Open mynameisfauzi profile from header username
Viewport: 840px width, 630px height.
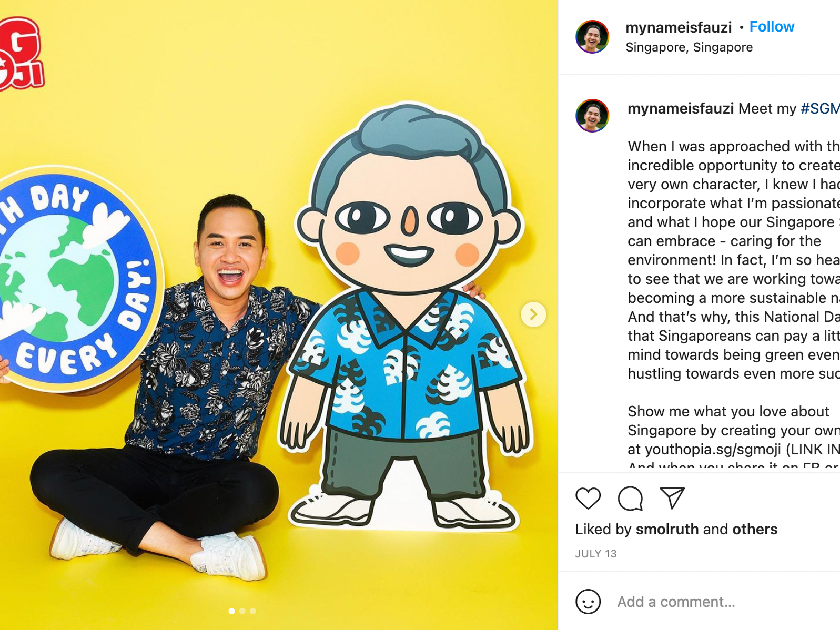679,27
